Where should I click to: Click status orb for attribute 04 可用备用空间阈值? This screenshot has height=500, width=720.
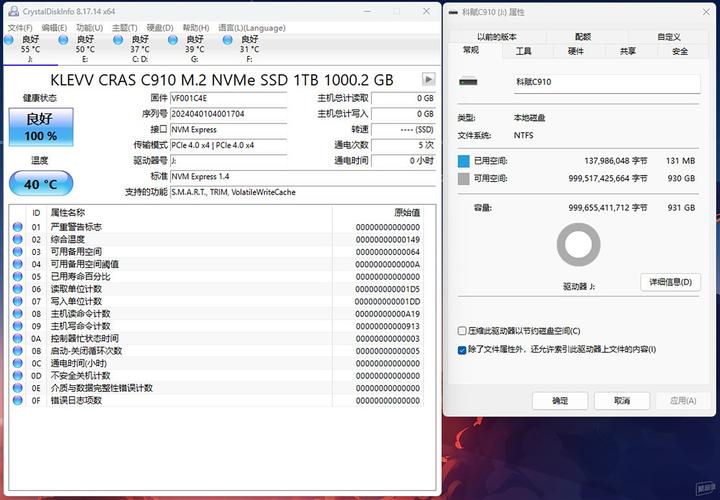17,264
